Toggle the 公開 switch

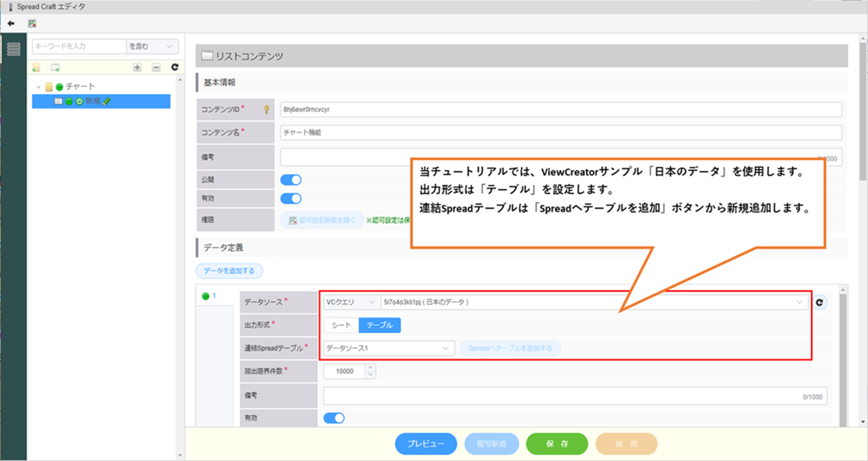coord(291,180)
